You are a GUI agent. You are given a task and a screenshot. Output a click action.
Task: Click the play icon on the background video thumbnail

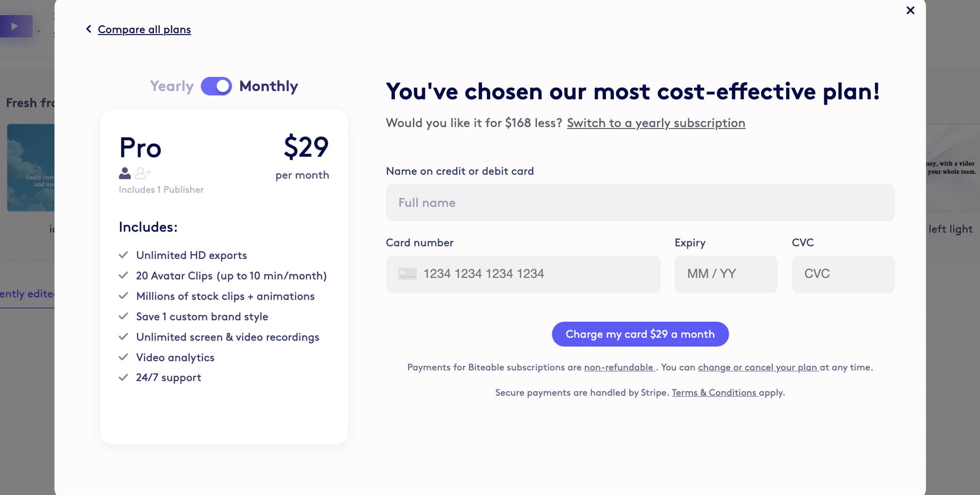coord(15,26)
